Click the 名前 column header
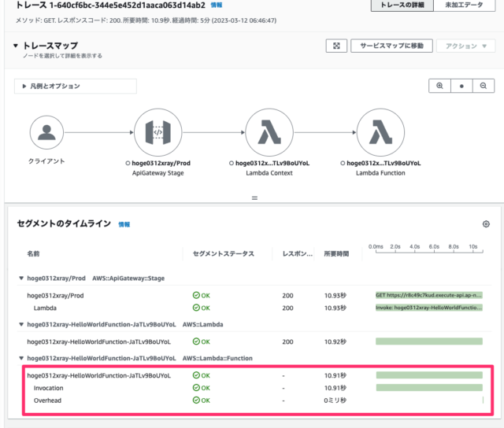The image size is (504, 428). click(x=33, y=253)
